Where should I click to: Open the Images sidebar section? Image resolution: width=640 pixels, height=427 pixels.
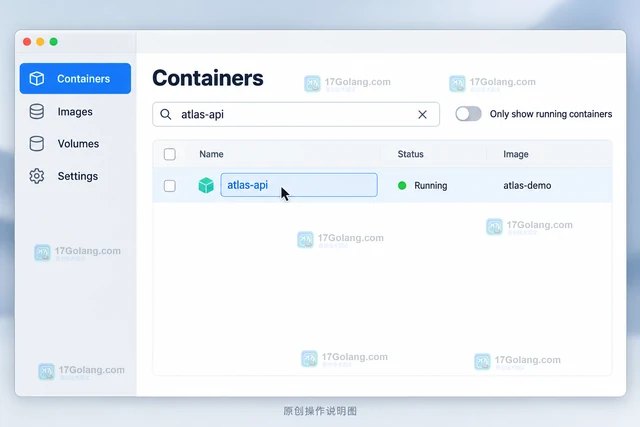[75, 111]
